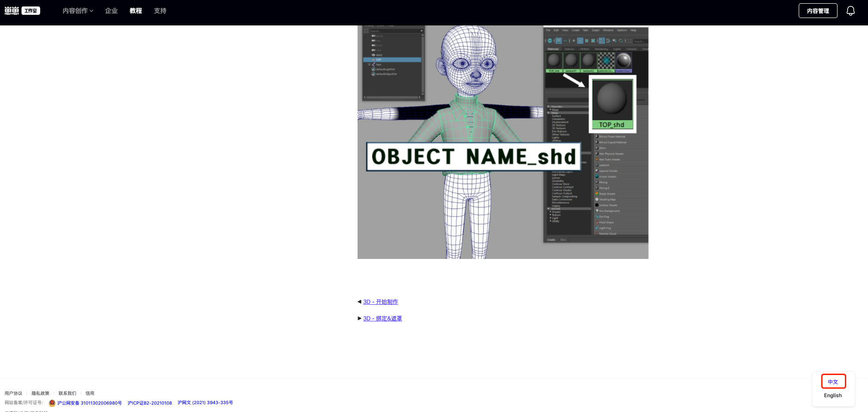Switch language to English
This screenshot has height=412, width=868.
[x=832, y=395]
